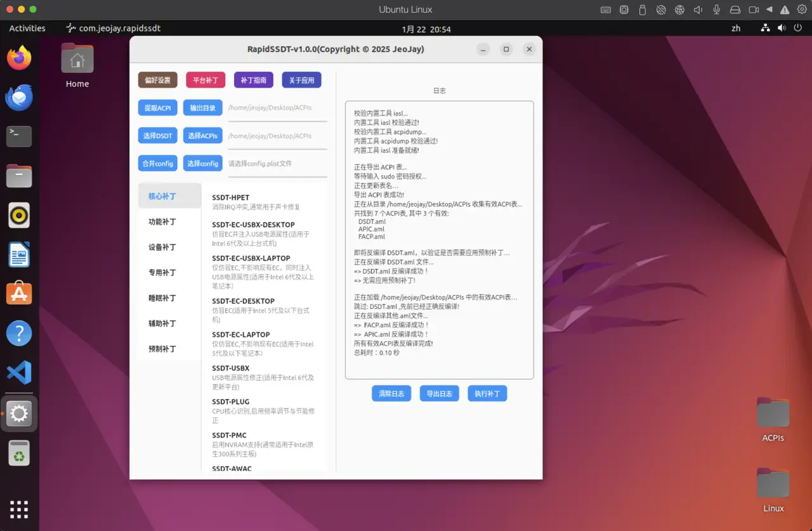Open the 预制补丁 category tab
This screenshot has width=812, height=531.
pyautogui.click(x=162, y=349)
